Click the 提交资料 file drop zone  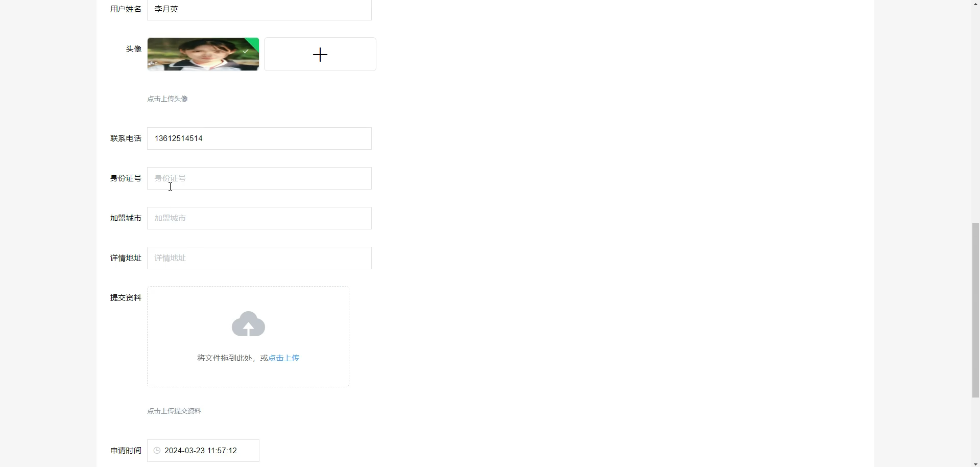tap(248, 337)
